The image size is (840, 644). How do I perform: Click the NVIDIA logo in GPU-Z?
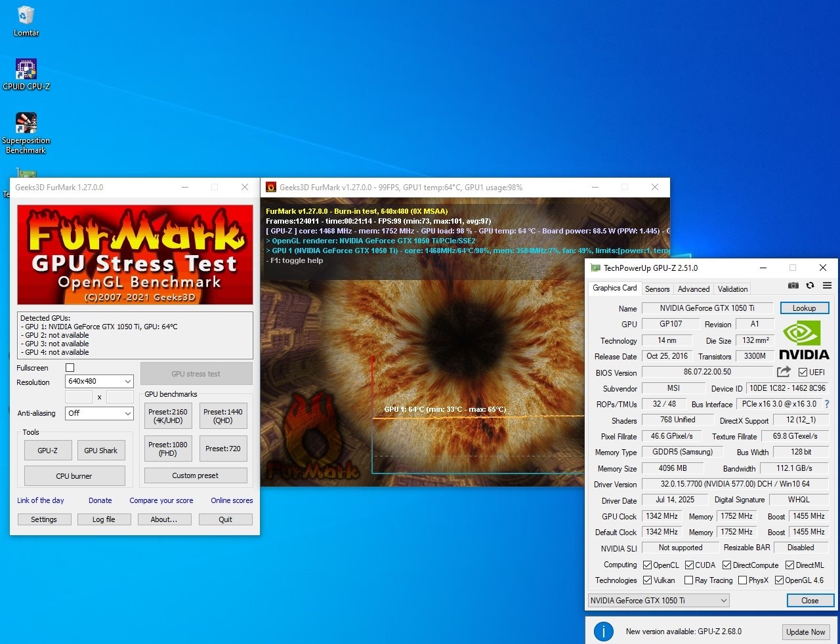click(x=804, y=340)
